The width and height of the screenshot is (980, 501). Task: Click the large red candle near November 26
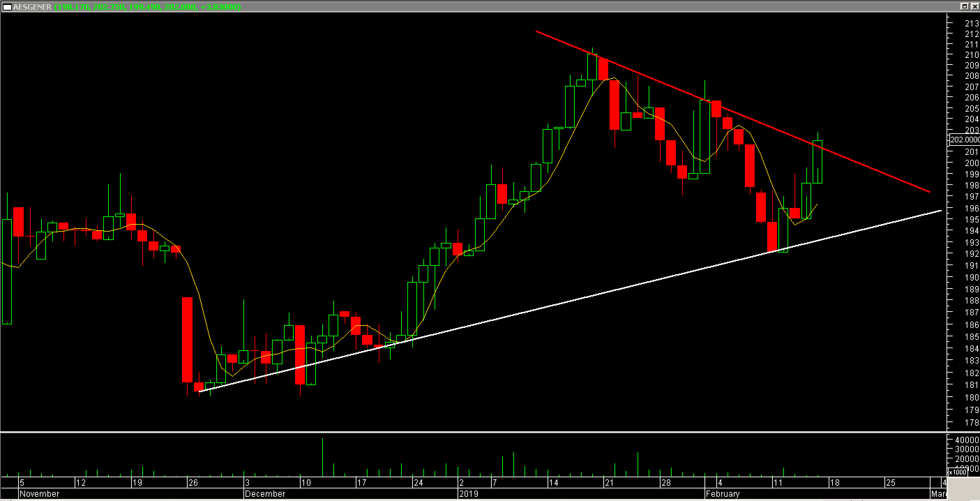[187, 339]
